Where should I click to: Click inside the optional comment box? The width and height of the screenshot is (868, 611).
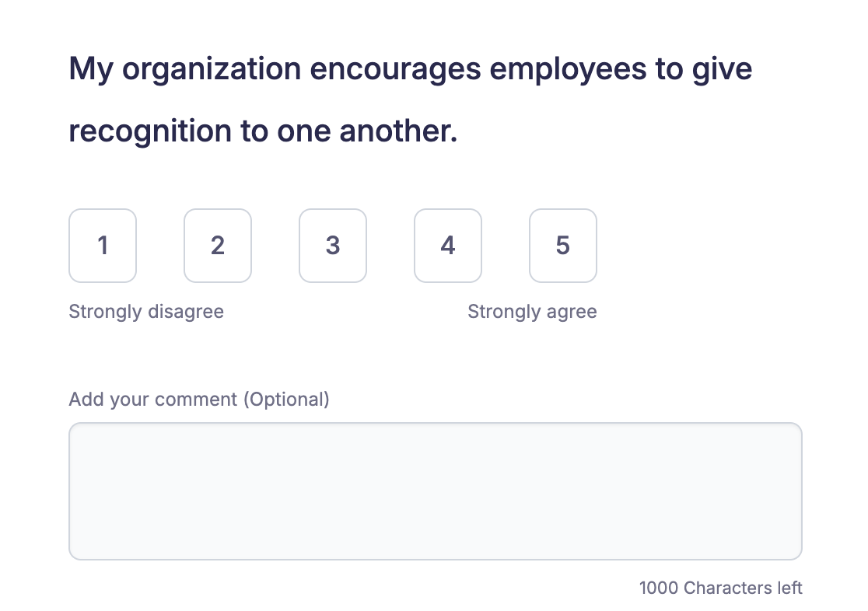[x=435, y=491]
